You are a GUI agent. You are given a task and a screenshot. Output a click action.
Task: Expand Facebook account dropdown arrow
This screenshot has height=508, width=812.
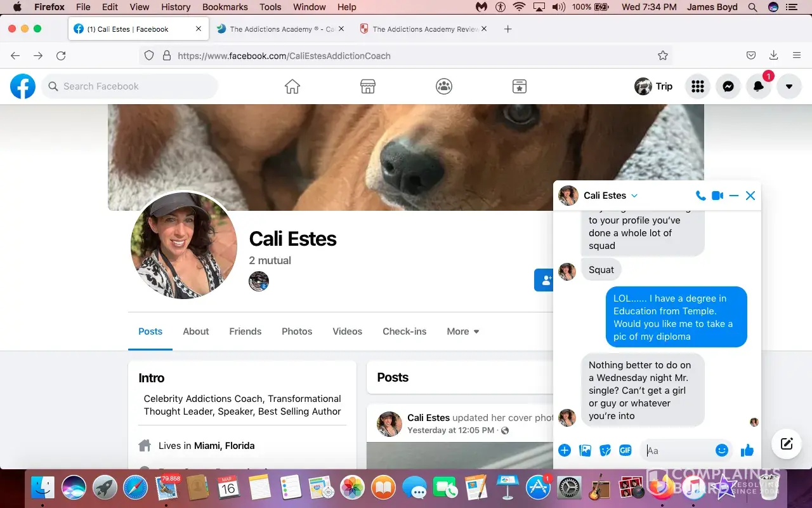tap(789, 86)
